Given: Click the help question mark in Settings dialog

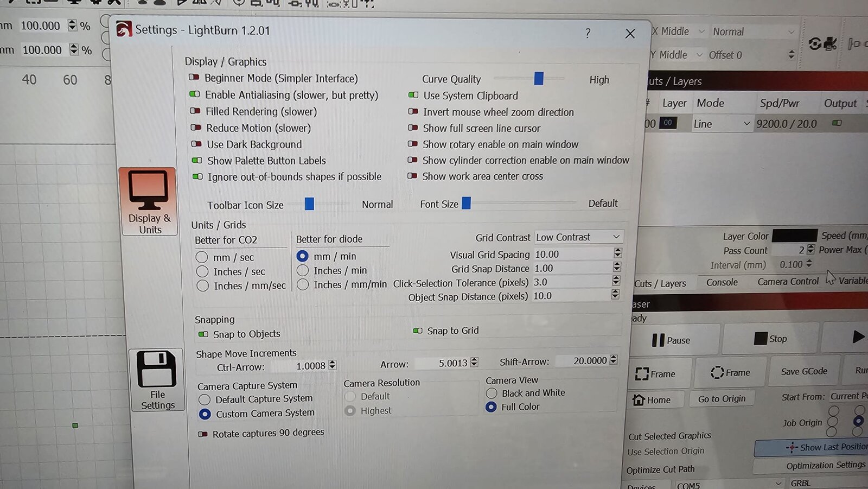Looking at the screenshot, I should click(x=588, y=33).
